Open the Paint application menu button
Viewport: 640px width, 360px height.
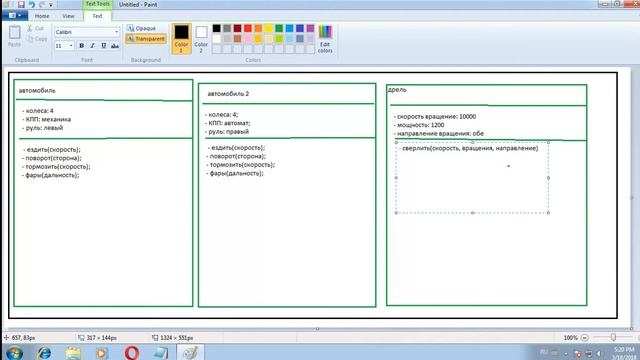point(15,16)
